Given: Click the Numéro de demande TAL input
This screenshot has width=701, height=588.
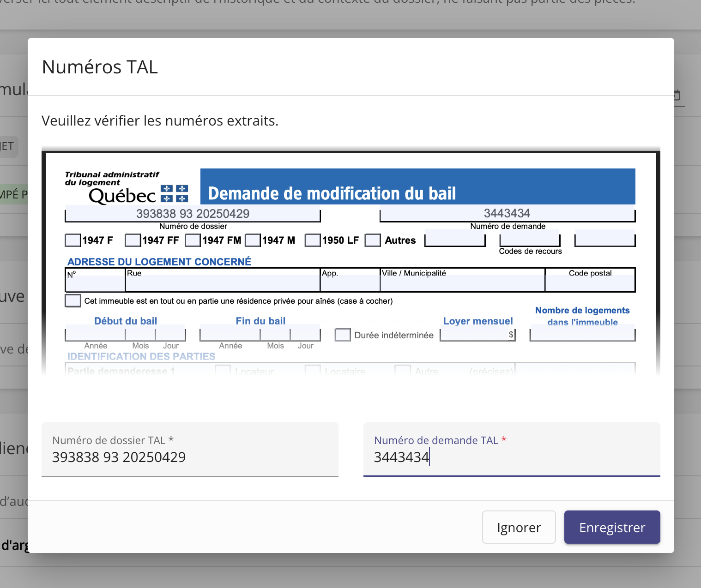Looking at the screenshot, I should tap(511, 456).
